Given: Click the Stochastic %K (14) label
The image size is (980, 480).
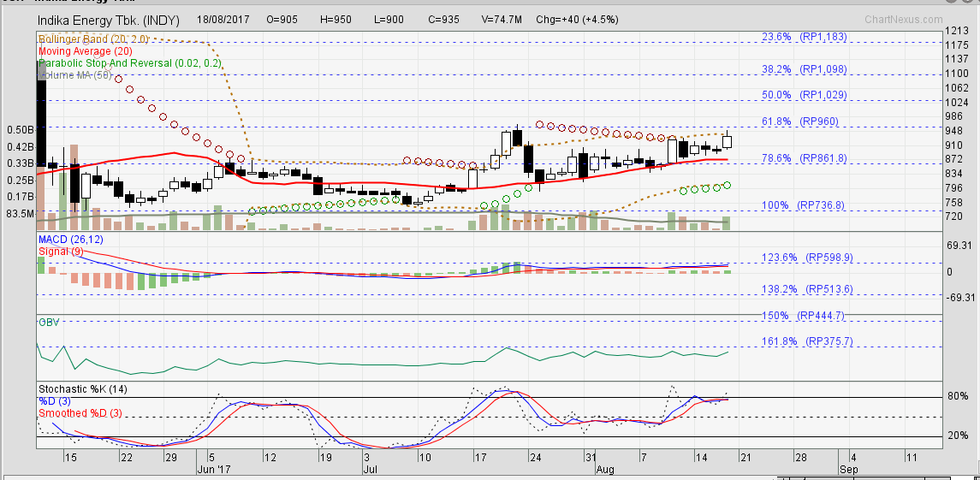Looking at the screenshot, I should coord(82,389).
